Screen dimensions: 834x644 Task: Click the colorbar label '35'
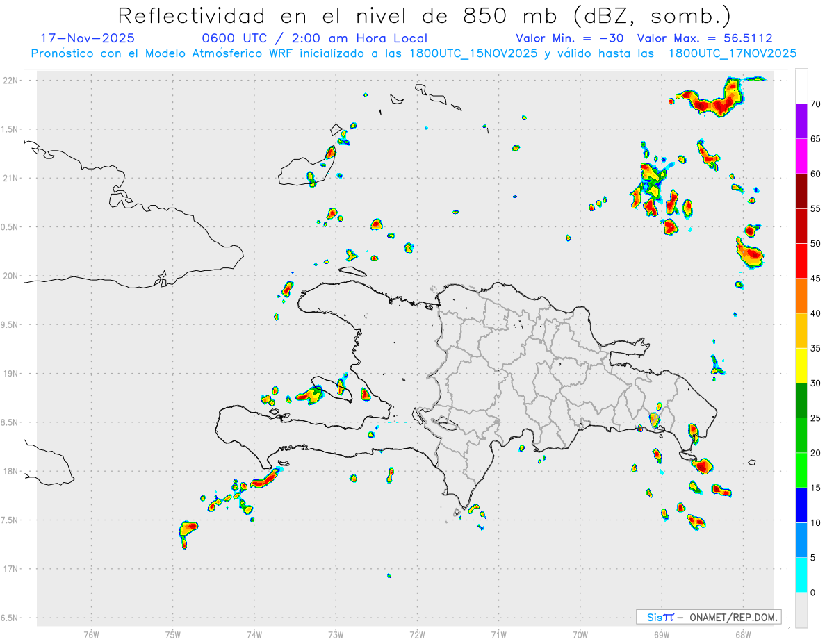816,348
